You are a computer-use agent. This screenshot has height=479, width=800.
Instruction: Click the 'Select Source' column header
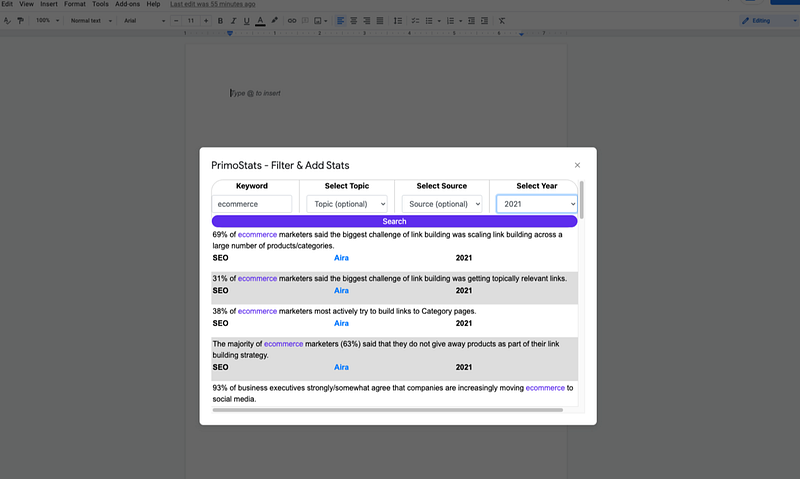(x=442, y=186)
